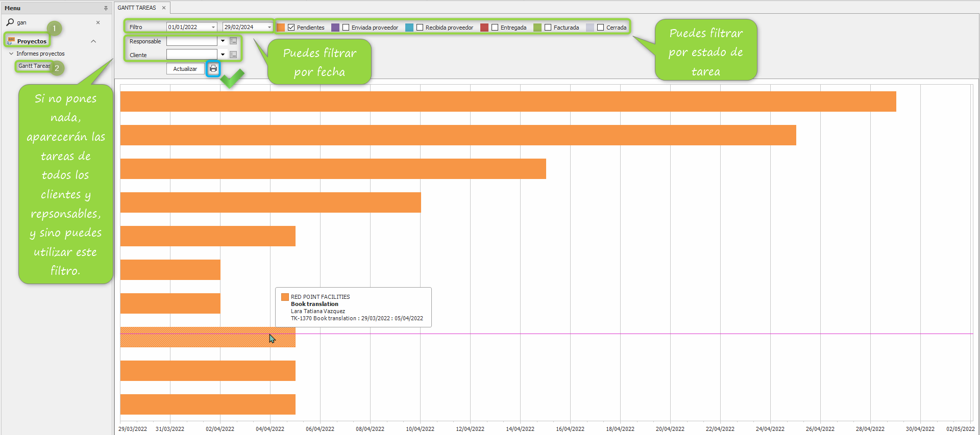Click the magnifier search icon in Menu

click(10, 22)
